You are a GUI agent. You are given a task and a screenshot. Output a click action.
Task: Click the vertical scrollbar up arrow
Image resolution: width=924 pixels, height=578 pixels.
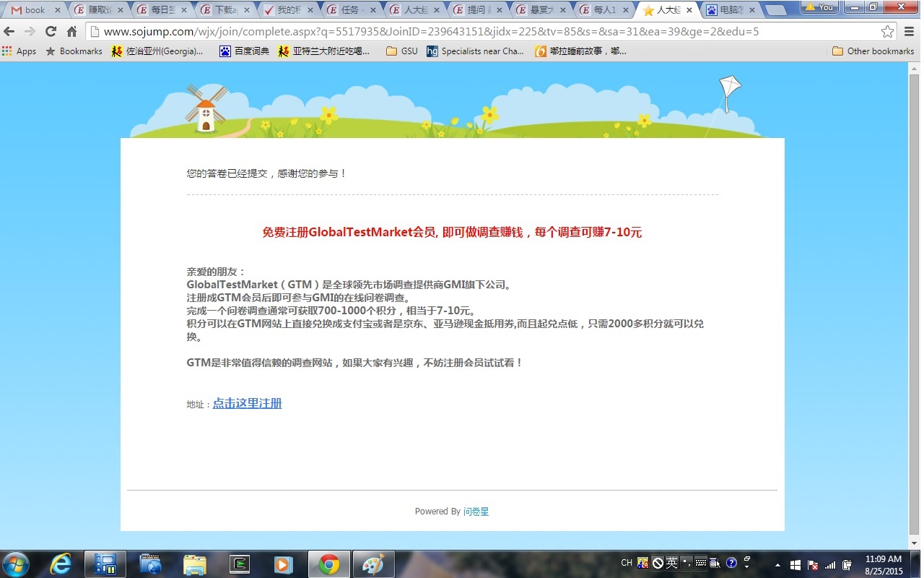pos(915,68)
